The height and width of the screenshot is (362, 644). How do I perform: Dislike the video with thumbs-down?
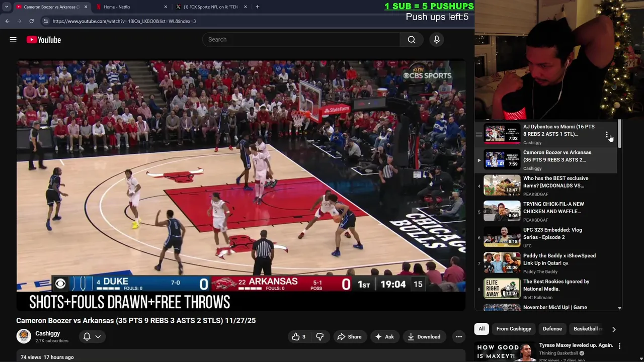point(319,337)
